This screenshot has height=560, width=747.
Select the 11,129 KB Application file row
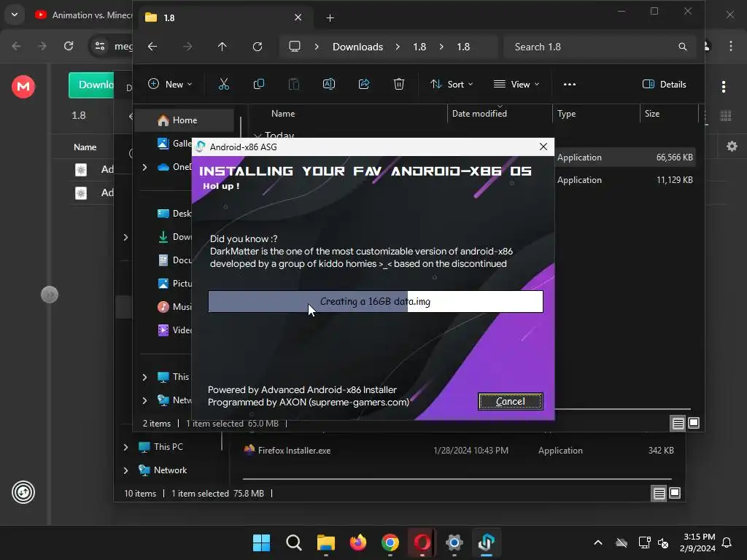pyautogui.click(x=624, y=180)
